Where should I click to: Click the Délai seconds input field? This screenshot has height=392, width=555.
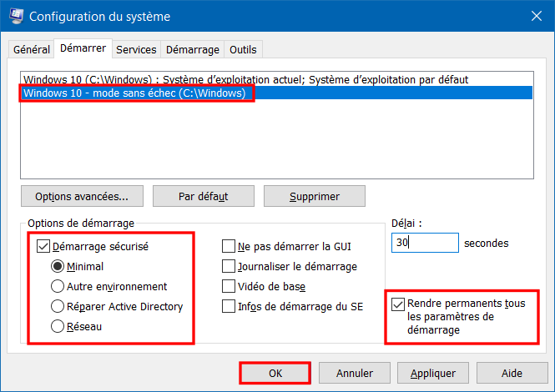pos(425,243)
